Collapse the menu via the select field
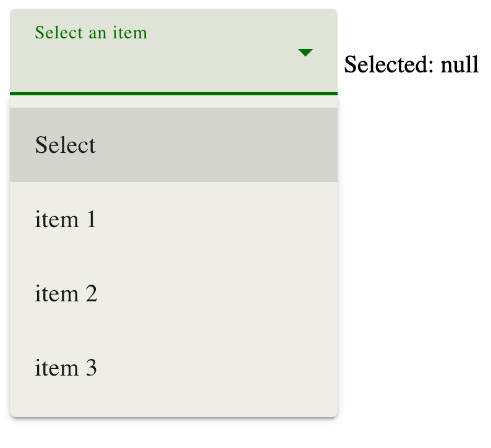The height and width of the screenshot is (448, 491). [174, 52]
